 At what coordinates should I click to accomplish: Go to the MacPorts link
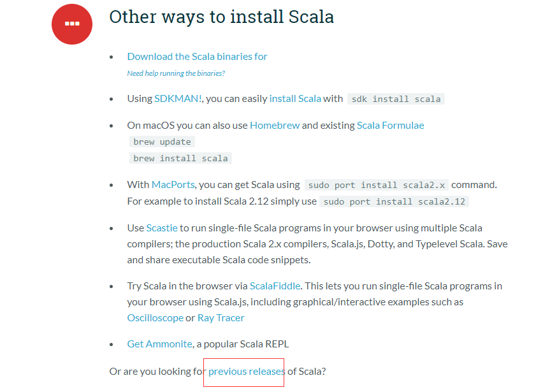click(173, 185)
